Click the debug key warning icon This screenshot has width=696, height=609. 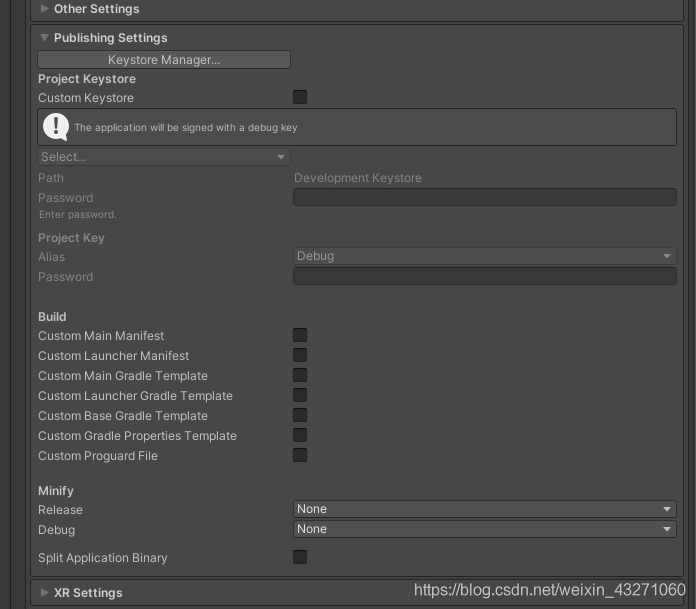pyautogui.click(x=56, y=127)
